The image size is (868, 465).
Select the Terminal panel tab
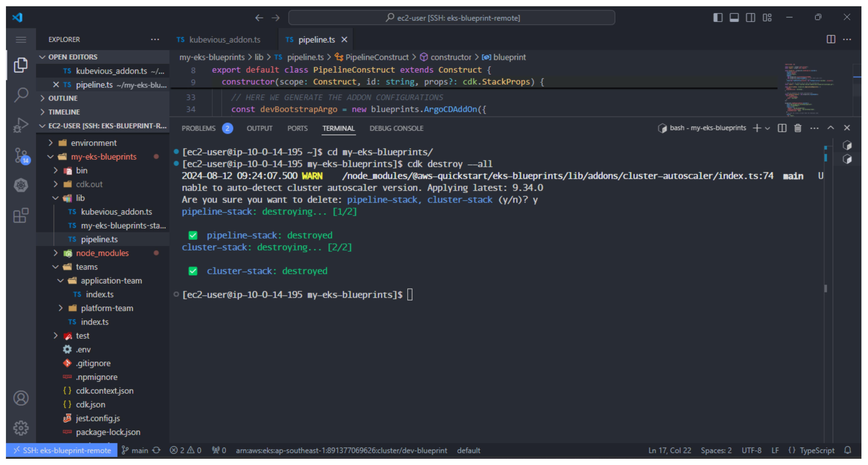pyautogui.click(x=338, y=128)
